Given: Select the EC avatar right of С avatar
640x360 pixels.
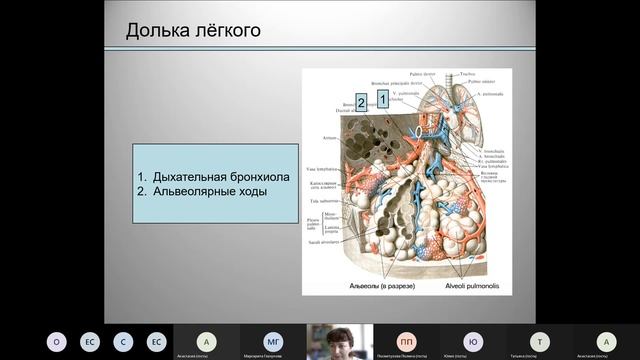Looking at the screenshot, I should point(156,342).
